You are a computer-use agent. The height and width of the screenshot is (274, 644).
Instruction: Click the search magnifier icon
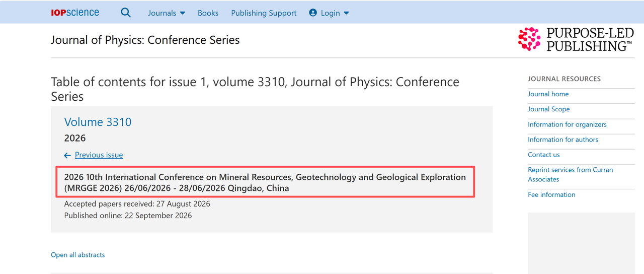coord(126,13)
